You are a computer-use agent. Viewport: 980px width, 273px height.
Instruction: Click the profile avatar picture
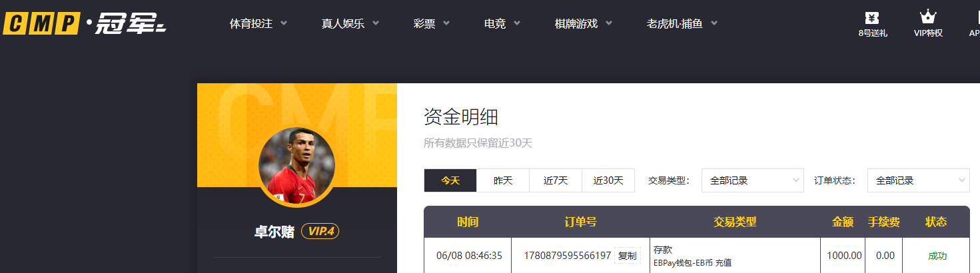point(297,165)
